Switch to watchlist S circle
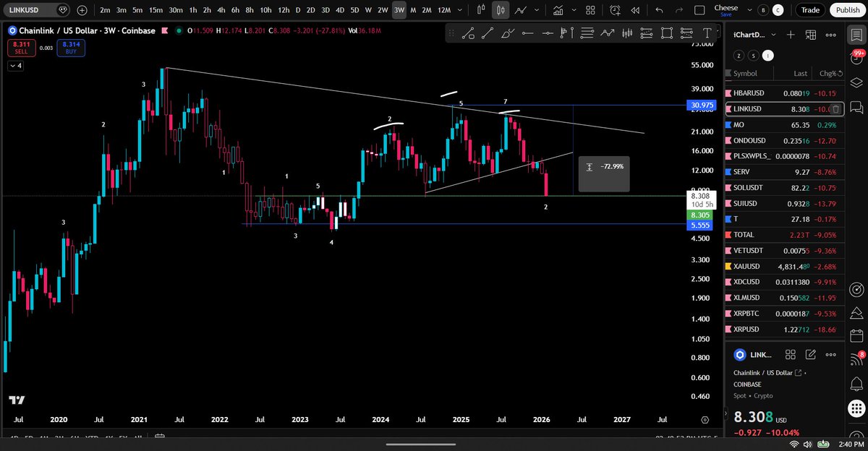 tap(754, 55)
